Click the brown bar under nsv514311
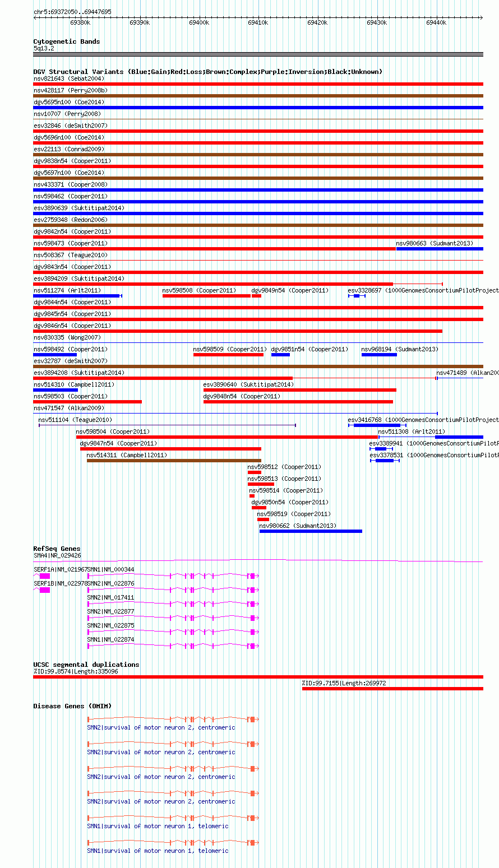Image resolution: width=499 pixels, height=868 pixels. [x=174, y=461]
